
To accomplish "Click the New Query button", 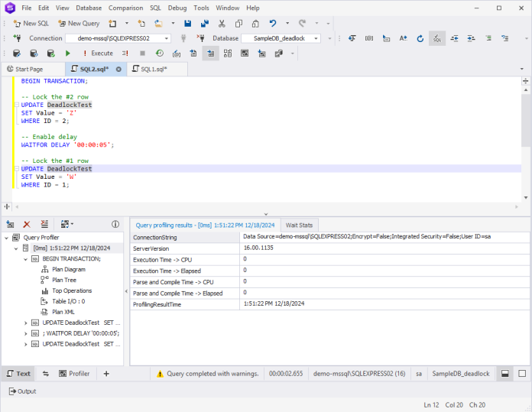I will [79, 24].
